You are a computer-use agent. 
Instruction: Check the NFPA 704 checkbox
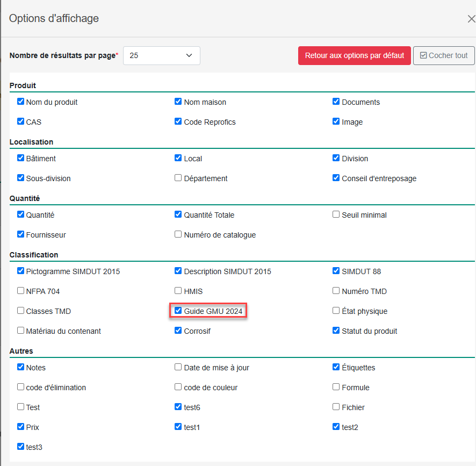pos(20,291)
